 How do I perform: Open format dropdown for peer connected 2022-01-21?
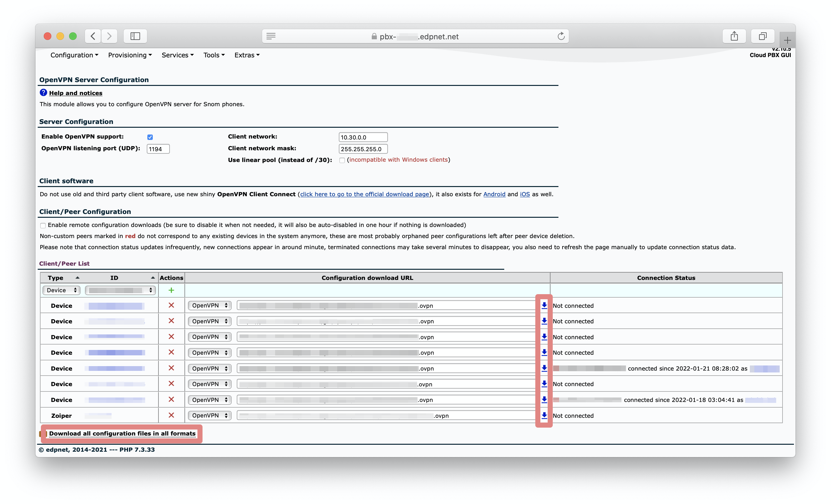pos(210,368)
